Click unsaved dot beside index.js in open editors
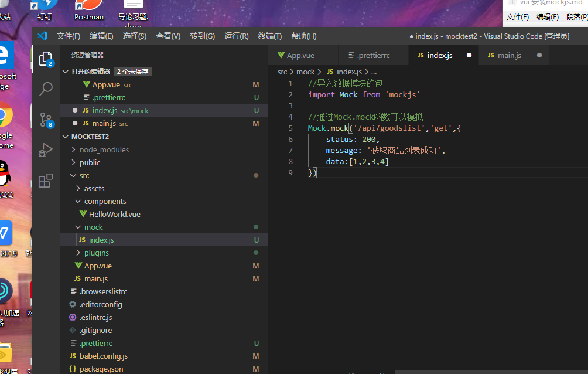This screenshot has height=374, width=588. [x=75, y=110]
